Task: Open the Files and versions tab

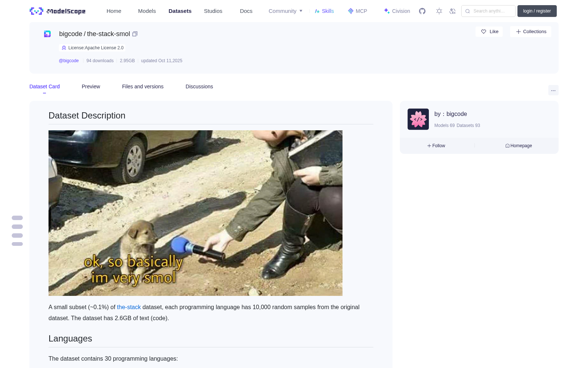Action: click(x=143, y=86)
